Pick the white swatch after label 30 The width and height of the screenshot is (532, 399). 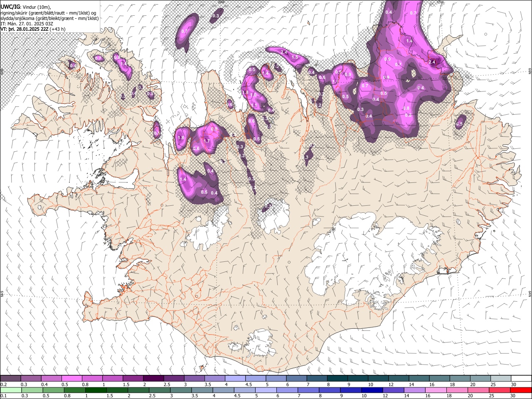tap(521, 378)
